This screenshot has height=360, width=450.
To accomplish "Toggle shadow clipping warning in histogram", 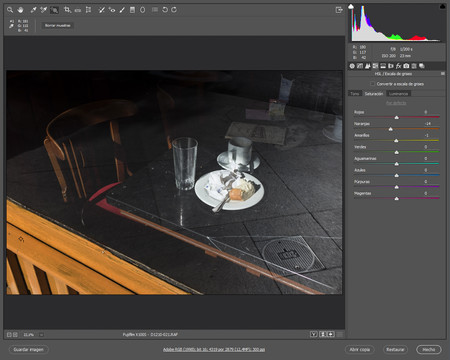I will tap(351, 6).
